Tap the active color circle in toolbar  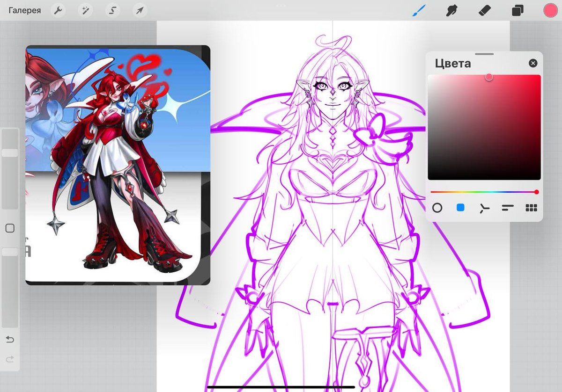click(x=550, y=10)
